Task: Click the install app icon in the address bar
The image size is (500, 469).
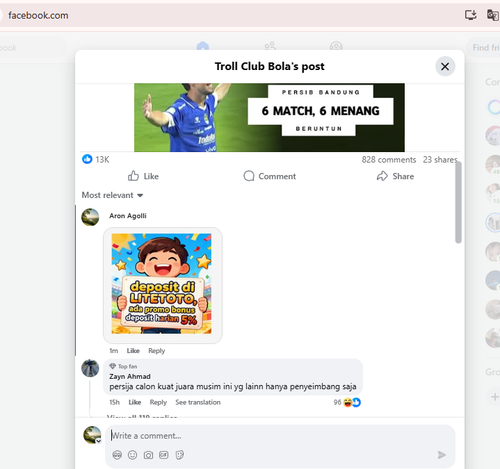Action: (x=471, y=15)
